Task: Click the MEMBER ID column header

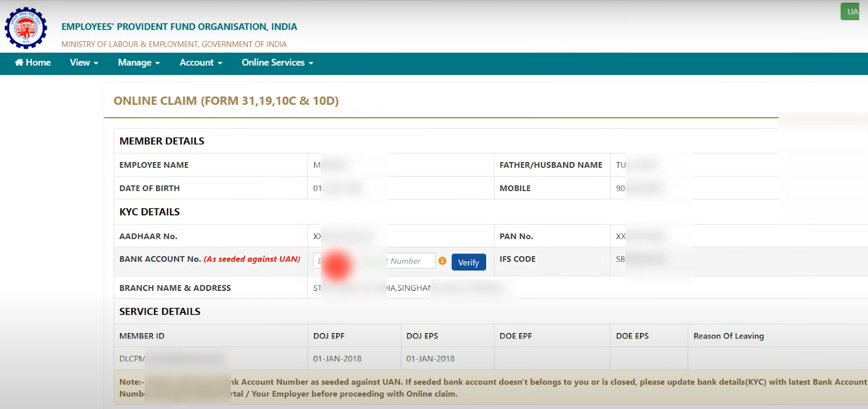Action: [142, 336]
